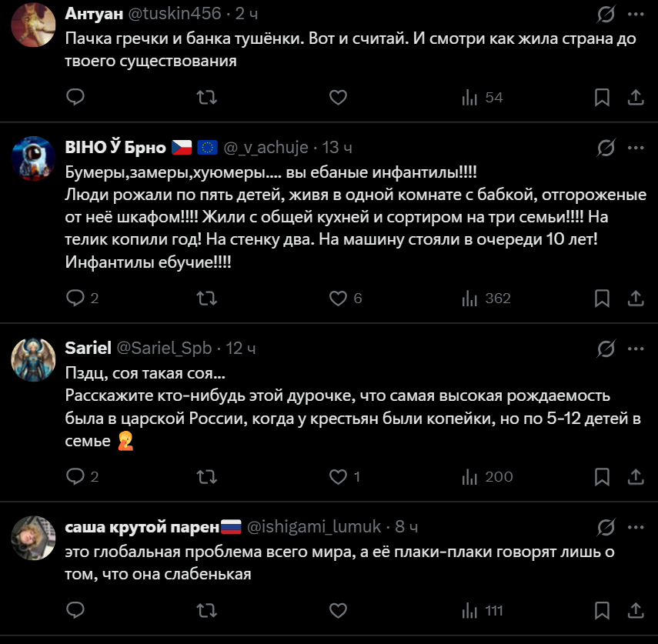Click the ВІНО Ў Брно display name

click(x=115, y=147)
